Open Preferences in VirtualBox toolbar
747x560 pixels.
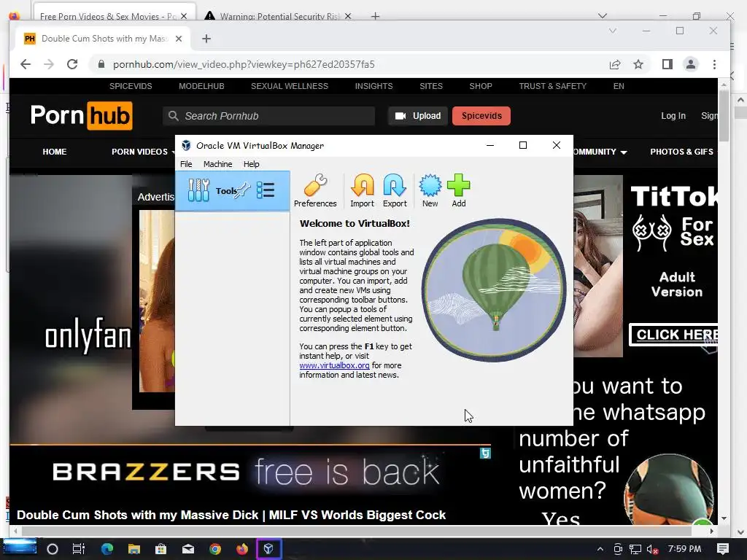click(315, 190)
